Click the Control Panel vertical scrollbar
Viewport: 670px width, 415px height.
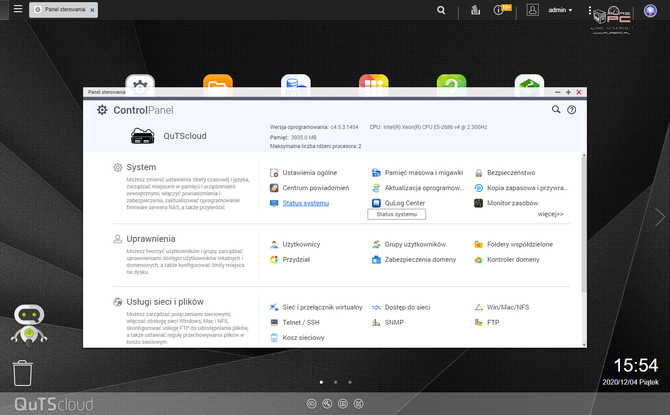click(x=584, y=224)
